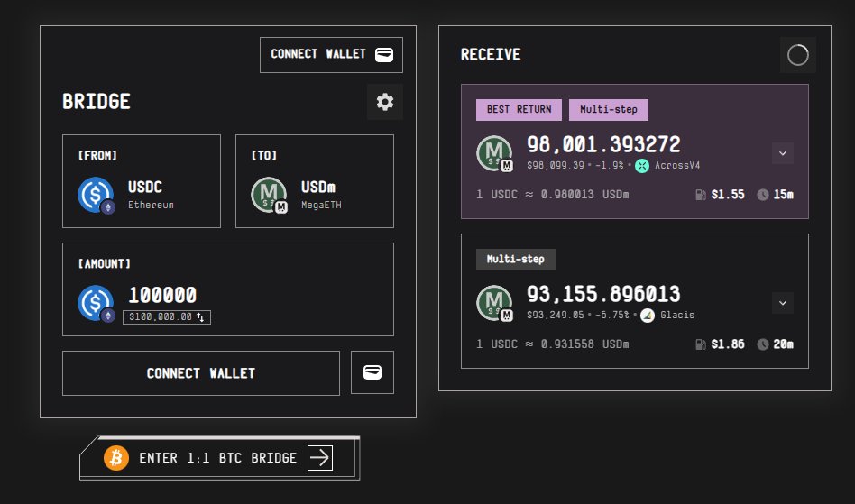Image resolution: width=855 pixels, height=504 pixels.
Task: Click the USDm icon beside 93,155.896013
Action: (494, 304)
